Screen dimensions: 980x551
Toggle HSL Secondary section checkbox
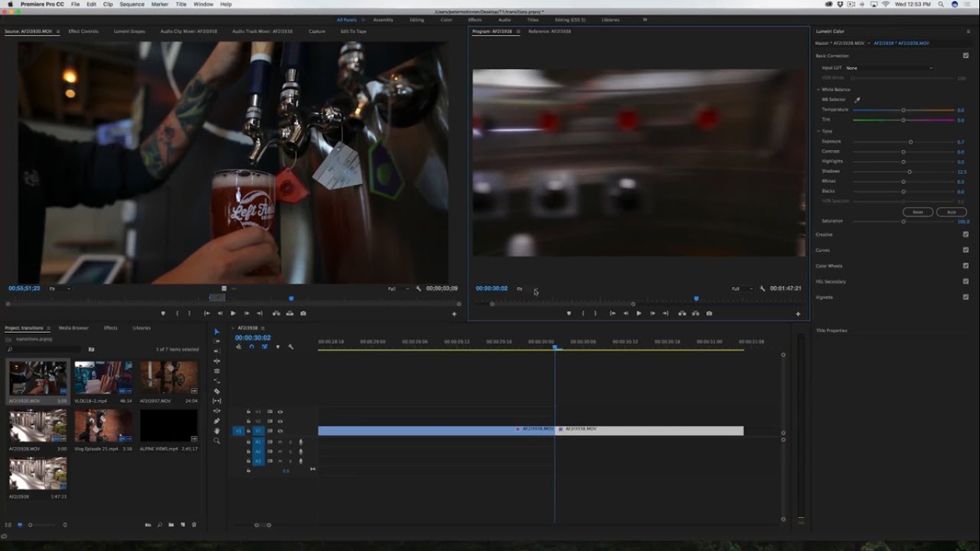965,282
